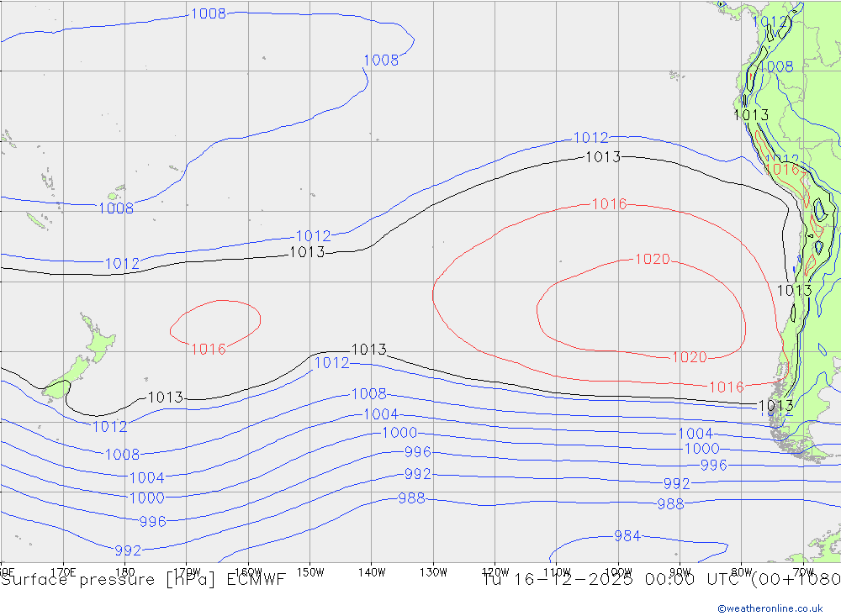Image resolution: width=841 pixels, height=616 pixels.
Task: Select the 150W longitude label
Action: (310, 572)
